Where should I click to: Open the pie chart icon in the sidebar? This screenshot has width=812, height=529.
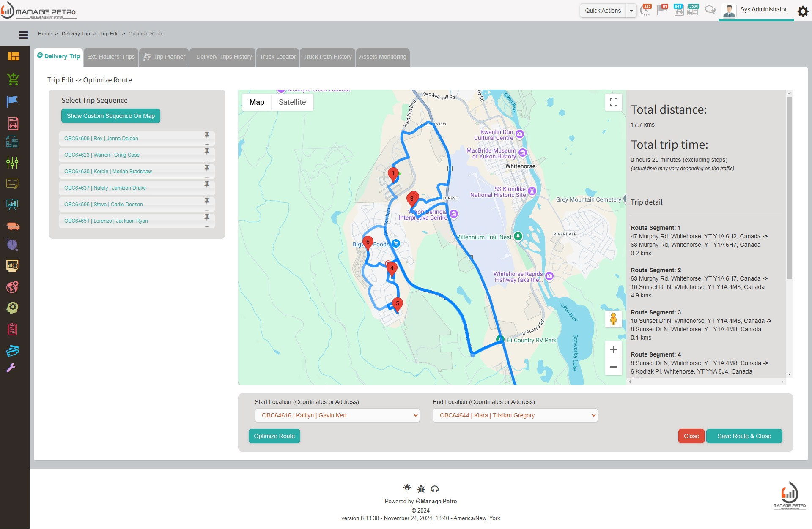13,245
